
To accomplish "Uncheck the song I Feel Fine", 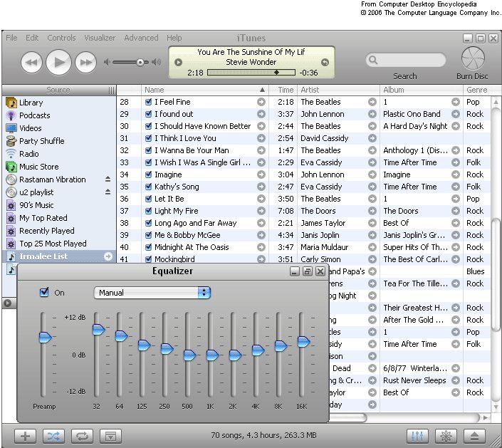I will (x=148, y=102).
